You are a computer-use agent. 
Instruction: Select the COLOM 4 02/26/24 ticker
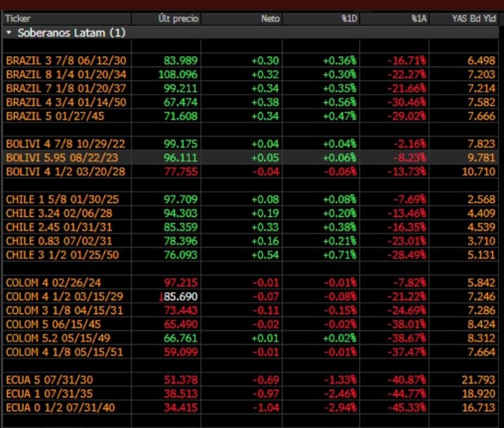coord(53,283)
